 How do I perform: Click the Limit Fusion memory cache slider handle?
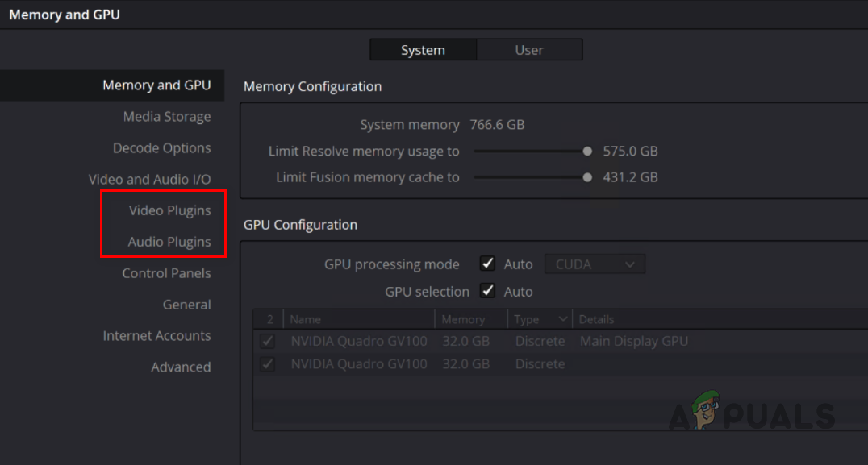(x=586, y=176)
